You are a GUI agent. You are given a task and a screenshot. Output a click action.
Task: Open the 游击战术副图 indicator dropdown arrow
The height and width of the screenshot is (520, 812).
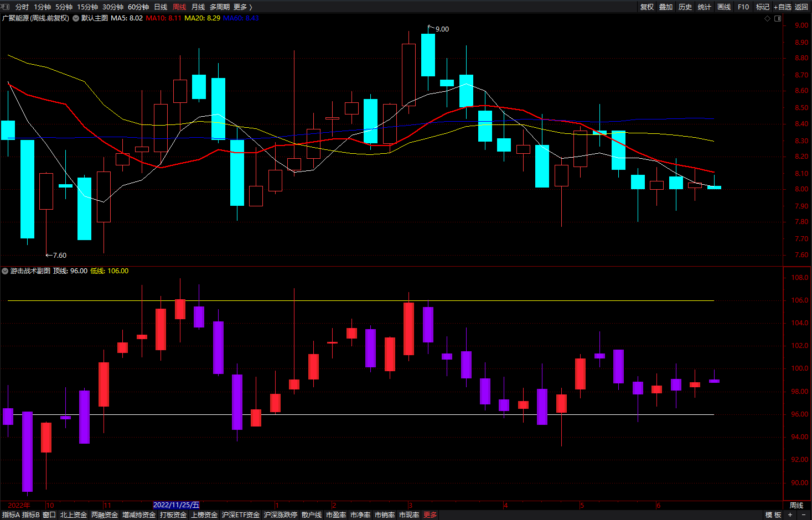(x=5, y=271)
